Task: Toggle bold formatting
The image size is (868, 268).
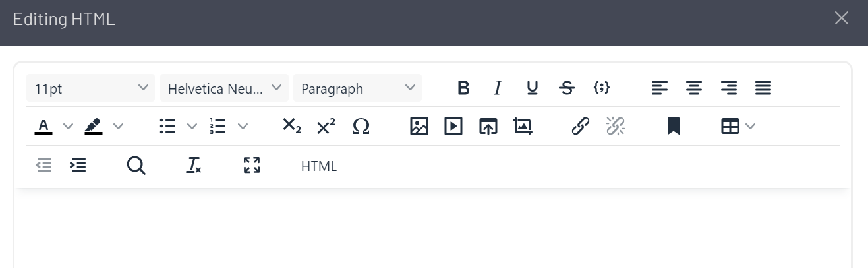Action: pyautogui.click(x=463, y=88)
